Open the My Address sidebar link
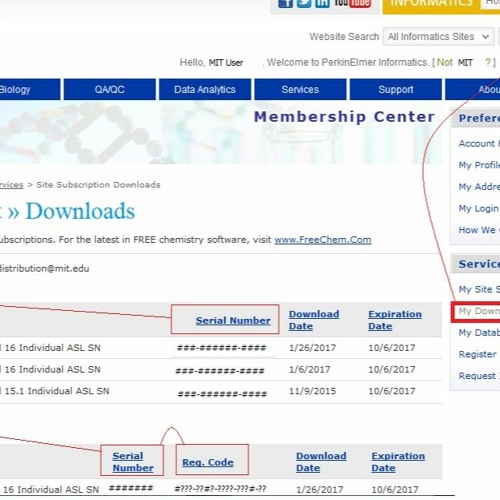 click(x=479, y=187)
